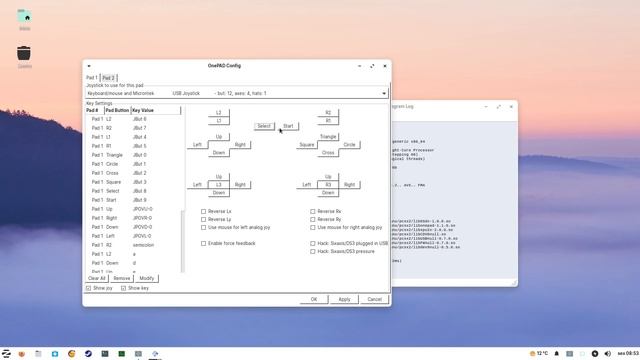
Task: Click the Clear All button
Action: pyautogui.click(x=97, y=278)
